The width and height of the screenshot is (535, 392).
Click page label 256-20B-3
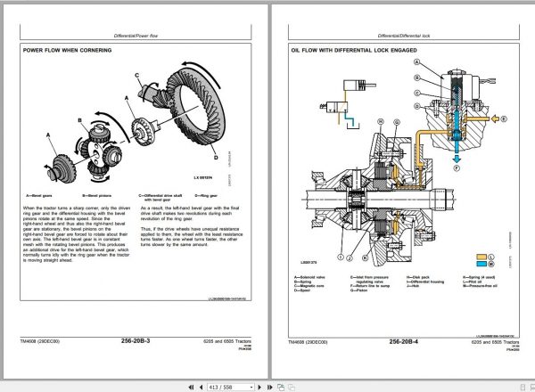136,340
